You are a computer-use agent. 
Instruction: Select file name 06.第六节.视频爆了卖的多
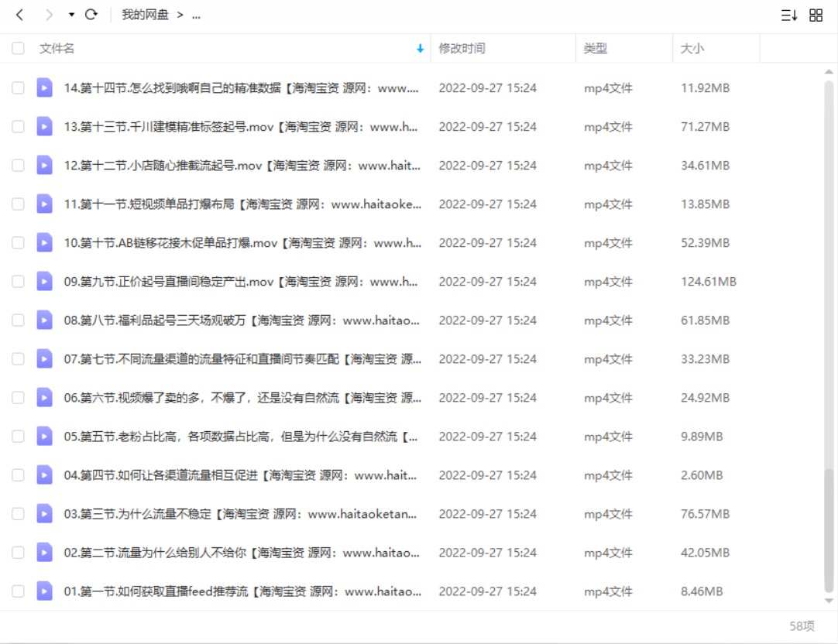242,398
